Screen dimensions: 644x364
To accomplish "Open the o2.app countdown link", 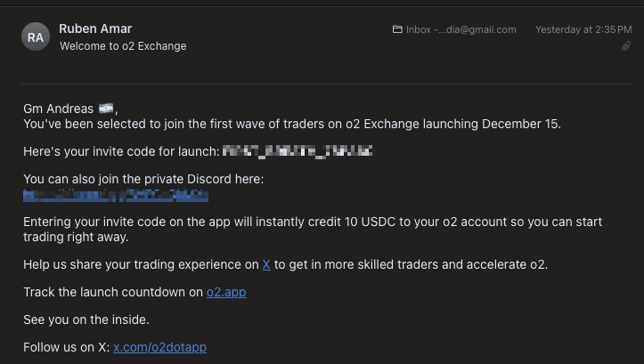I will click(x=226, y=292).
